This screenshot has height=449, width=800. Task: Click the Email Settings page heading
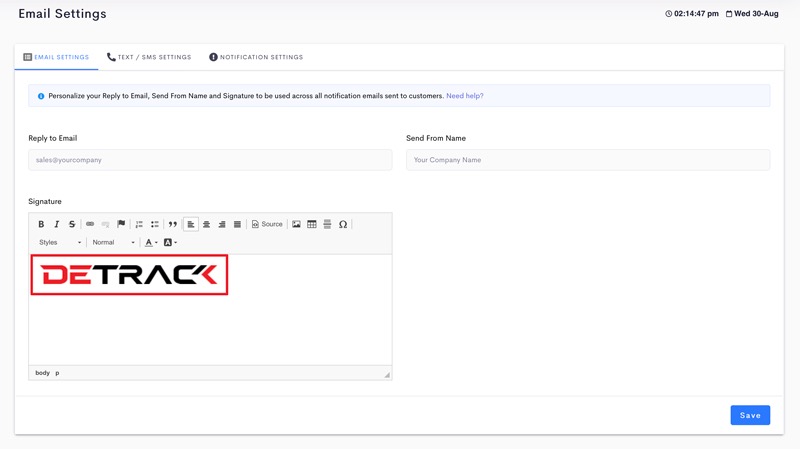point(62,14)
